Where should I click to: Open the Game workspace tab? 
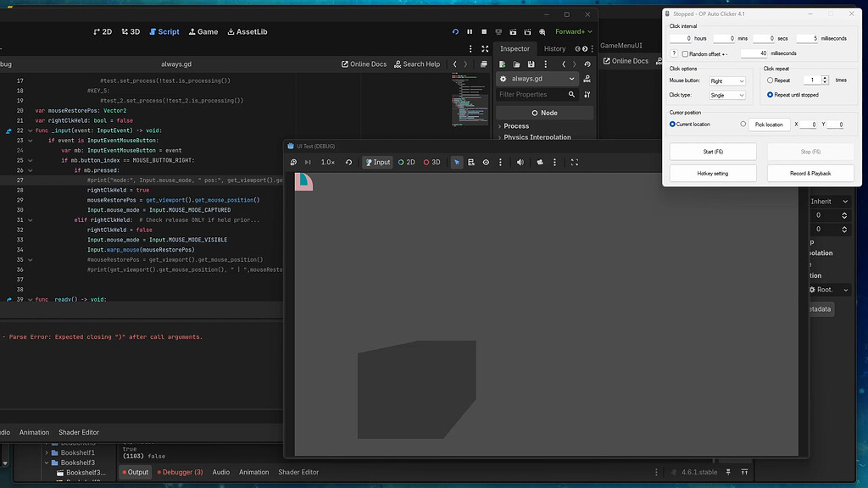click(x=203, y=32)
